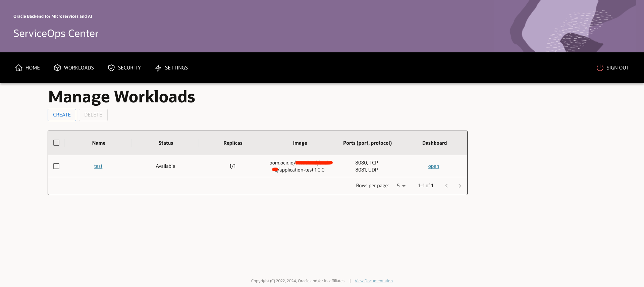This screenshot has height=287, width=644.
Task: Click the Workloads cube icon
Action: click(x=57, y=68)
